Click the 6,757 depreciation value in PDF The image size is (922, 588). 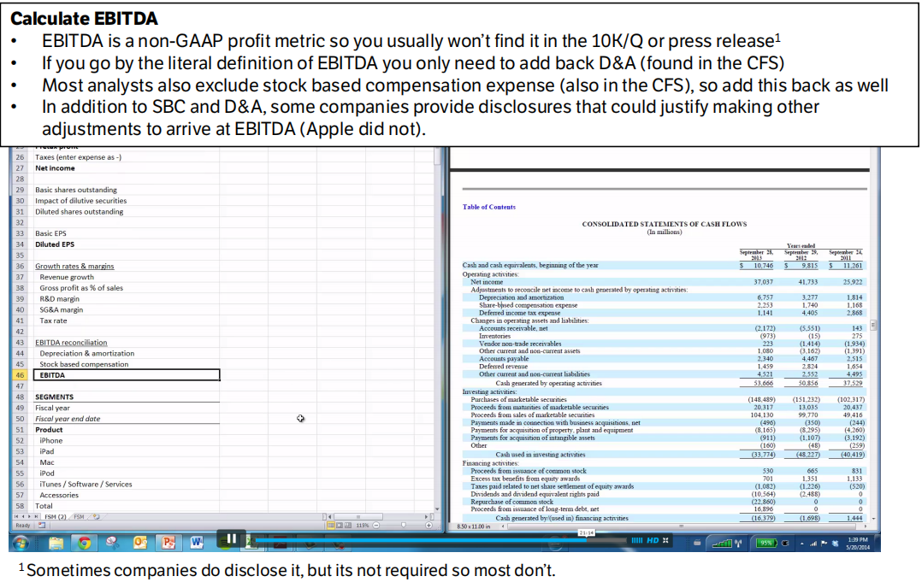[x=765, y=297]
